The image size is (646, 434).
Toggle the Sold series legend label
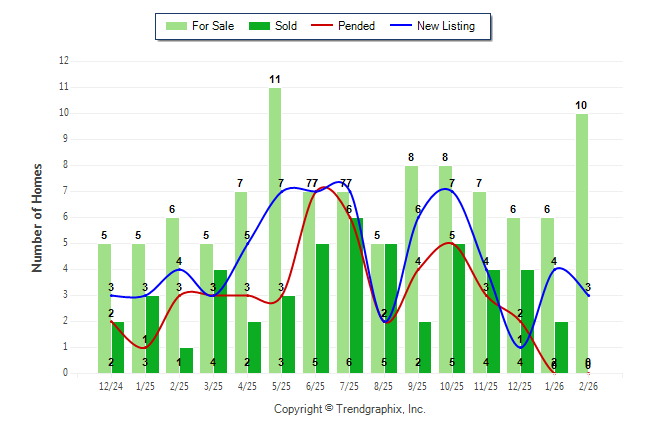tap(287, 26)
